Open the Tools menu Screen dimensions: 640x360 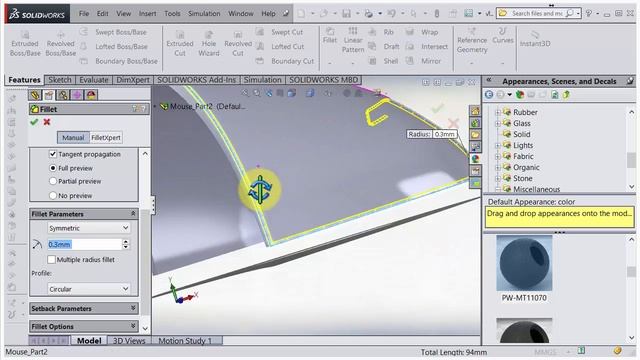(x=172, y=13)
